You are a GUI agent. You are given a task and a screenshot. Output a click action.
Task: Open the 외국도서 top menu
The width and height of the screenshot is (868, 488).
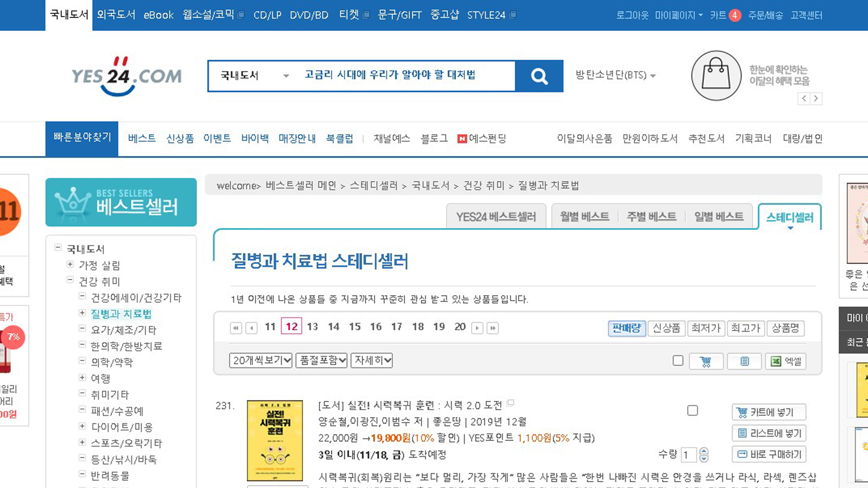click(116, 15)
